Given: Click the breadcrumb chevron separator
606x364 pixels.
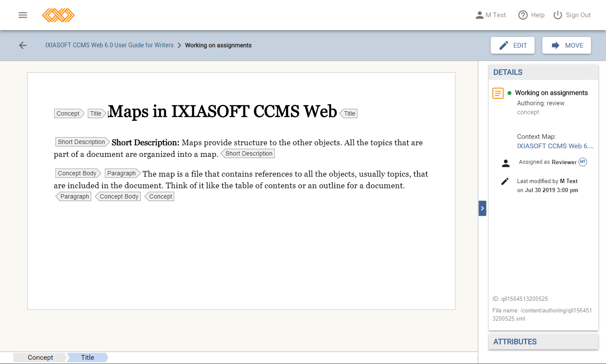Looking at the screenshot, I should click(x=179, y=45).
